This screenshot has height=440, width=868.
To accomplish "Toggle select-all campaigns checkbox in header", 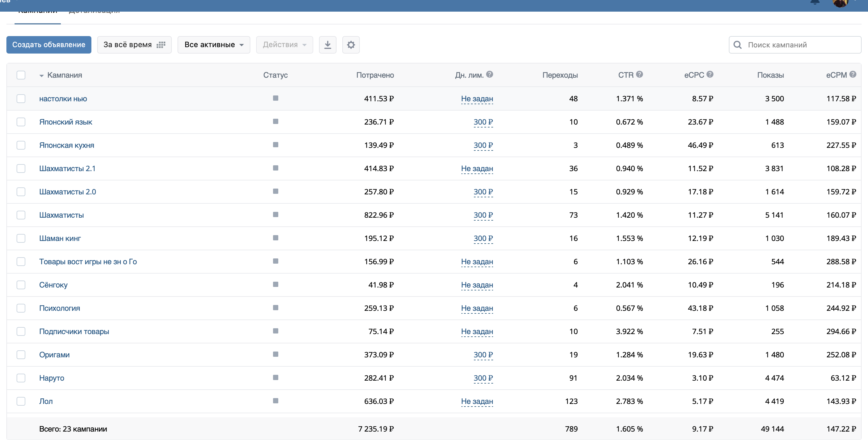I will coord(21,75).
